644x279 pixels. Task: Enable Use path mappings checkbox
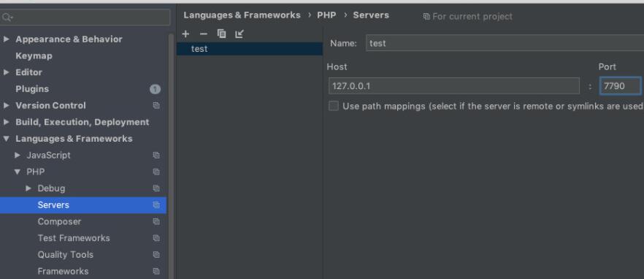pos(334,106)
